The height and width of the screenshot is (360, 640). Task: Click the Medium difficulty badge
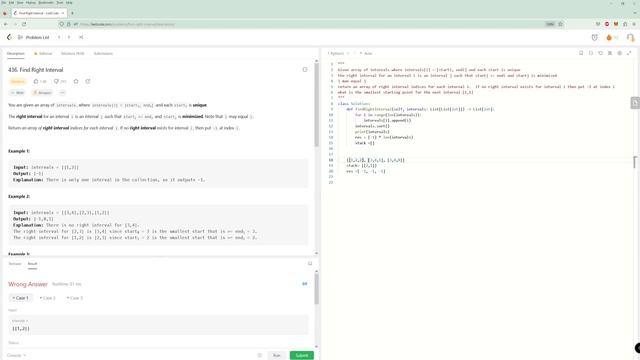(18, 81)
